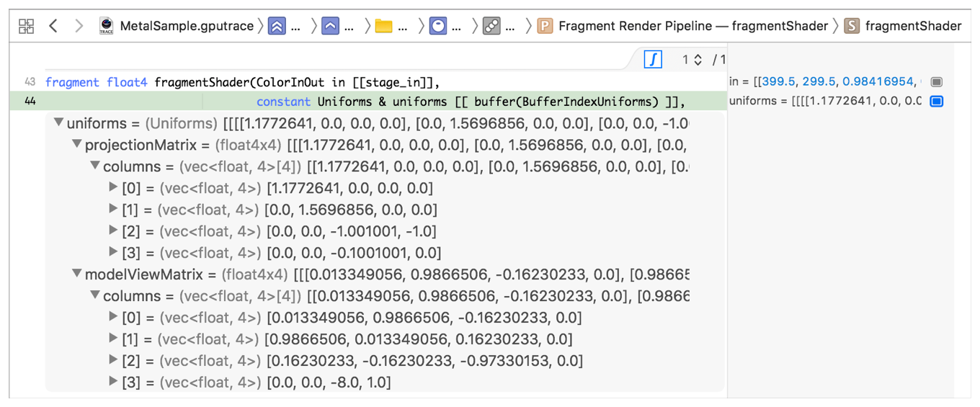The width and height of the screenshot is (980, 407).
Task: Show gray view icon for 'in' variable
Action: [936, 82]
